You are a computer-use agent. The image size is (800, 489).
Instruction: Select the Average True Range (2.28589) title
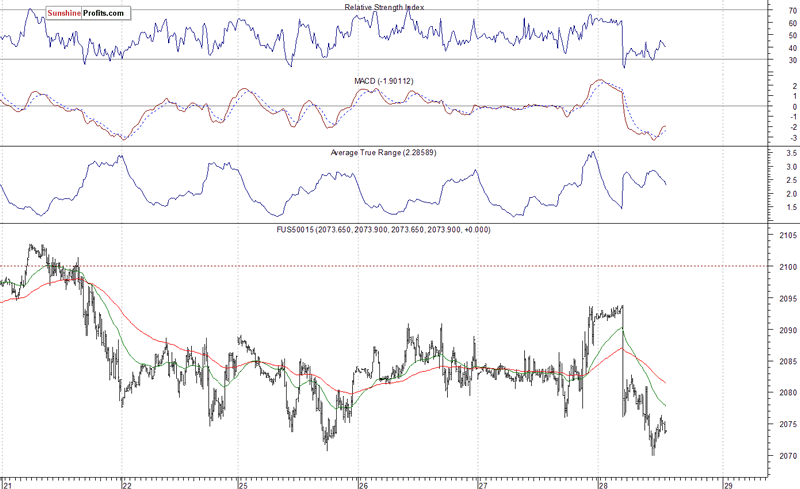pos(384,152)
